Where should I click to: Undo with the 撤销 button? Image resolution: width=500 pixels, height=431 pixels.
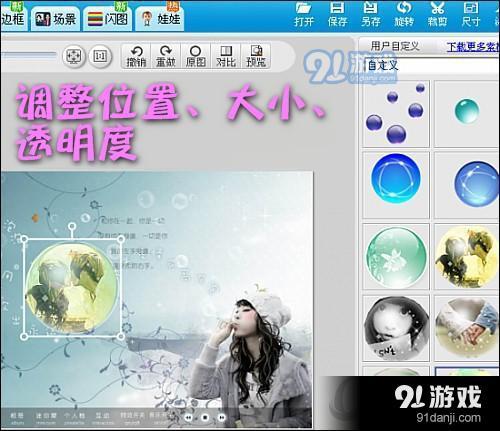(x=136, y=56)
